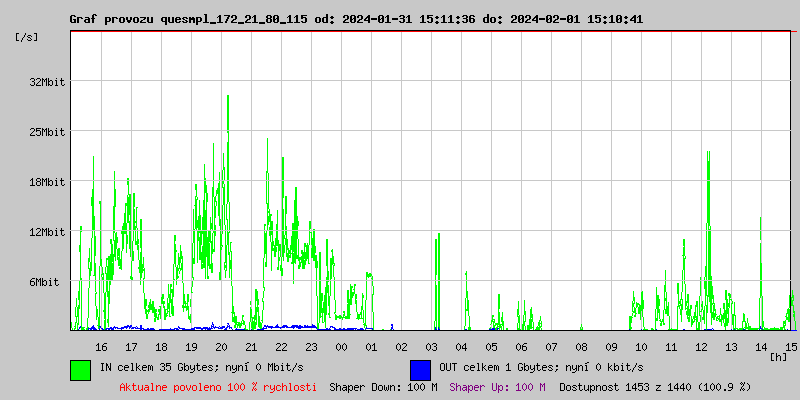Screen dimensions: 800x400
Task: Click hour 16 on the time axis
Action: [x=101, y=346]
